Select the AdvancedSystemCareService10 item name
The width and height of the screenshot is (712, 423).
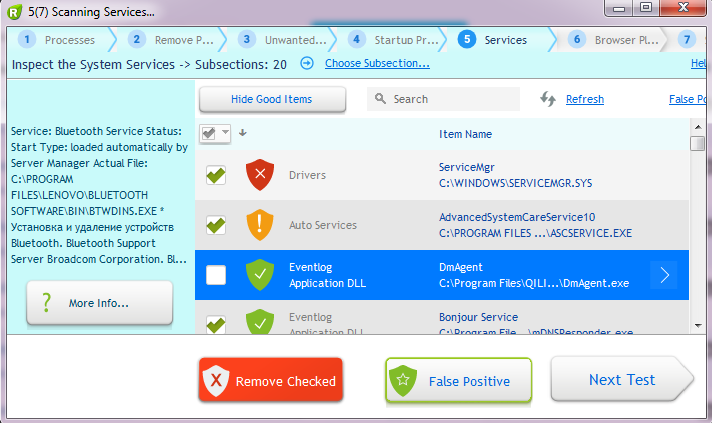(517, 217)
